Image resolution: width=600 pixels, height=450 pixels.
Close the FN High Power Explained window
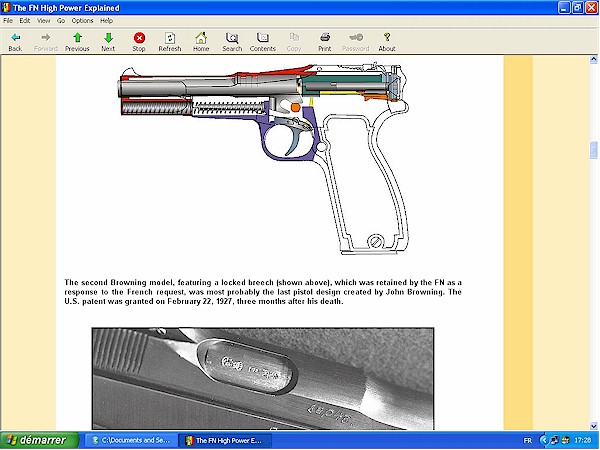tap(592, 8)
